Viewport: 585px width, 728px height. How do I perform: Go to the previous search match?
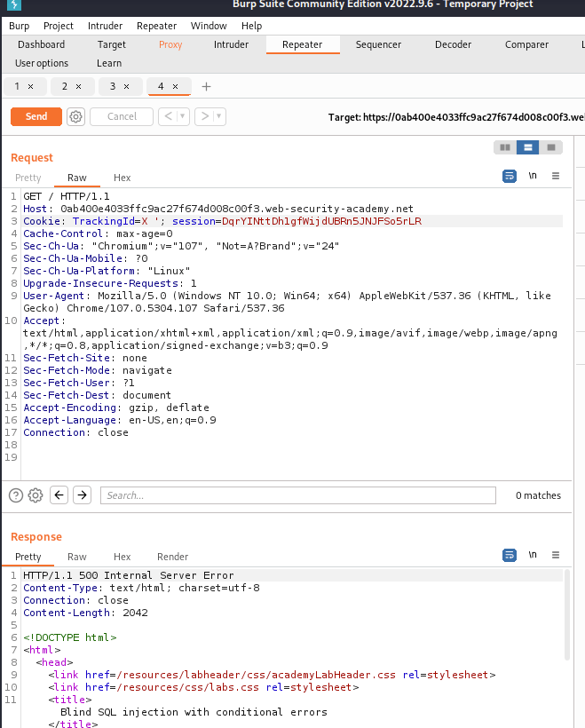[59, 495]
